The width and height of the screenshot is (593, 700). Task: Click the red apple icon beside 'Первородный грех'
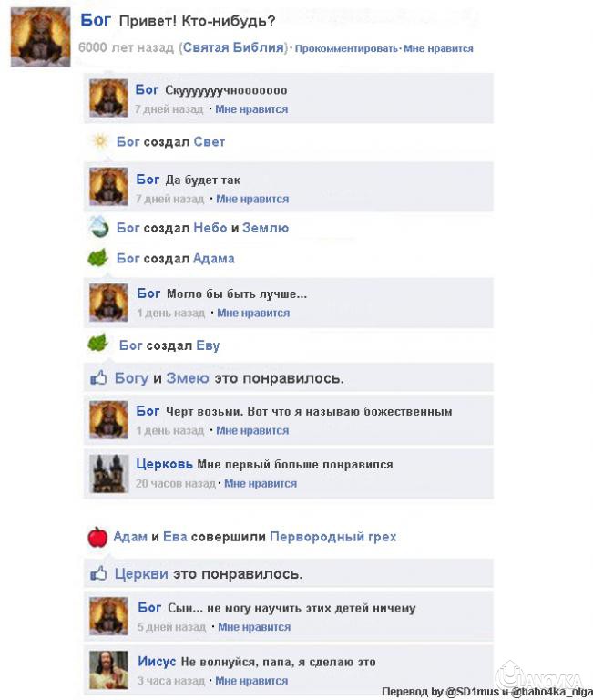tap(97, 537)
